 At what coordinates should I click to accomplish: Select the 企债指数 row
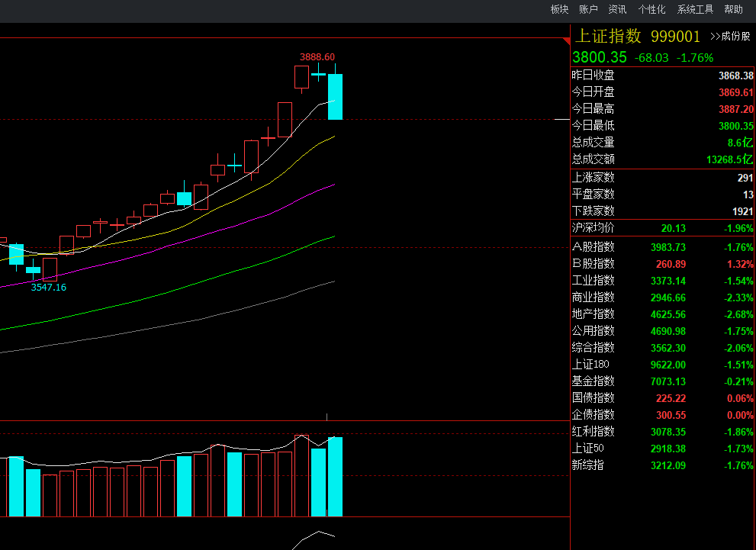pos(662,416)
